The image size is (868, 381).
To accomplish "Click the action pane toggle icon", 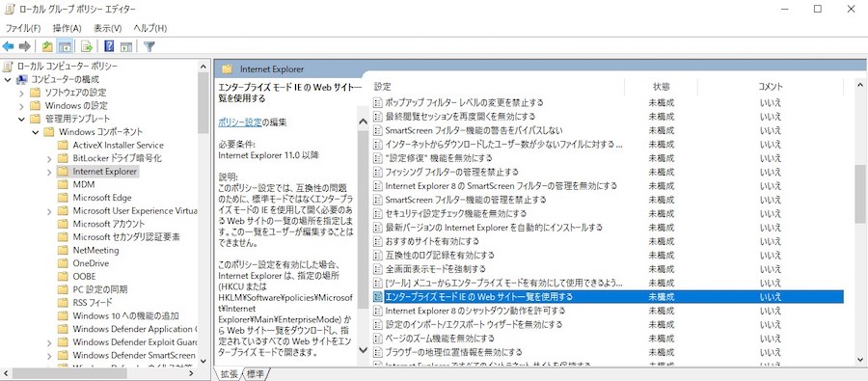I will click(126, 46).
